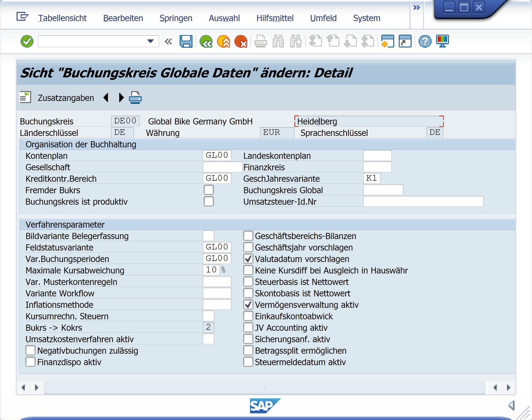
Task: Save with the floppy disk icon
Action: click(186, 41)
